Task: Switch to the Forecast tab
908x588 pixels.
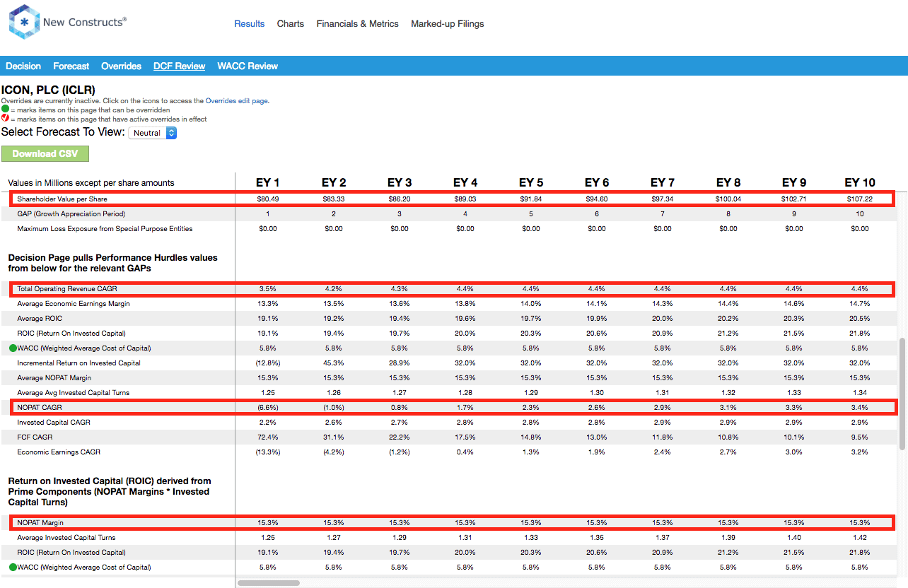Action: tap(71, 66)
